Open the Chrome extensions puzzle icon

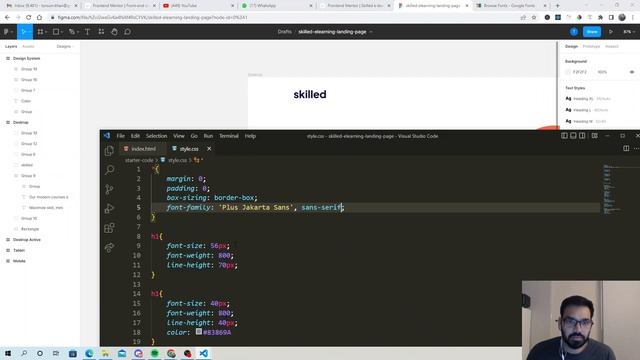pyautogui.click(x=600, y=18)
